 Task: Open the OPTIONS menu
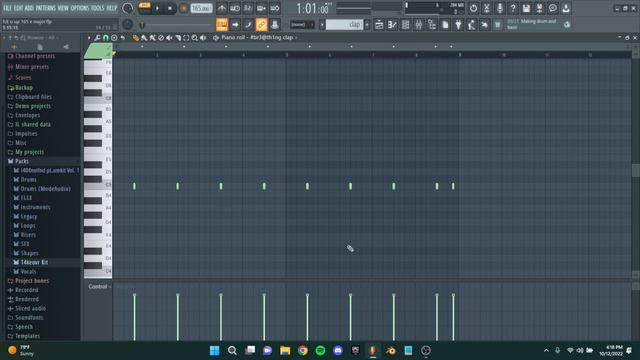pos(80,8)
